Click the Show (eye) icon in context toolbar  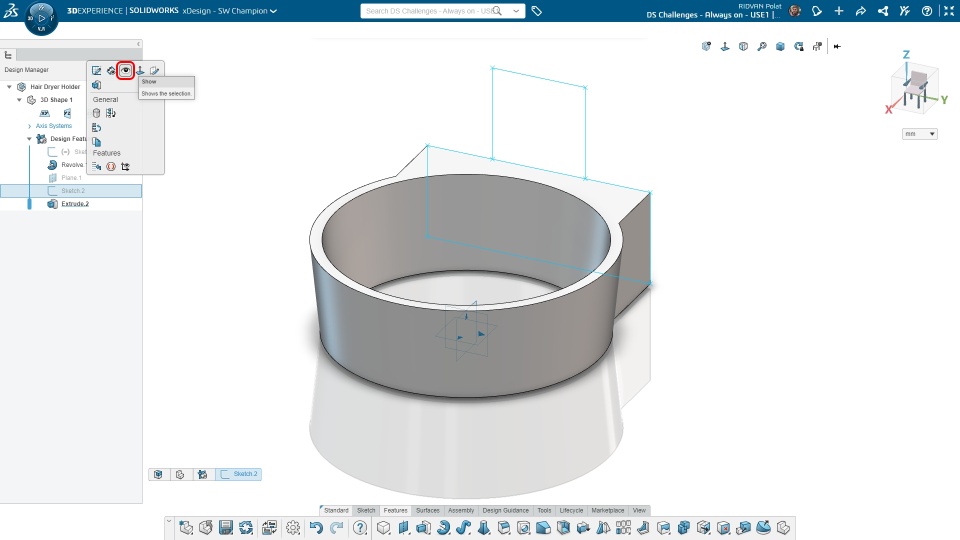(x=126, y=70)
